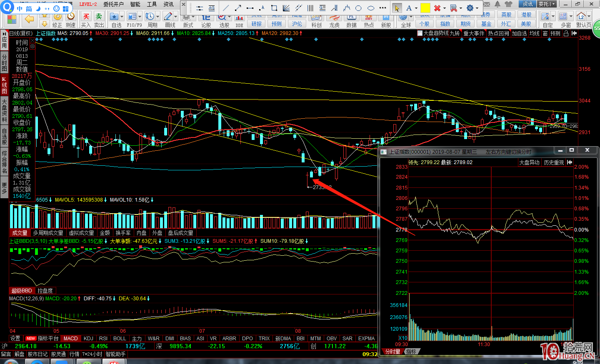Image resolution: width=600 pixels, height=364 pixels.
Task: Select the 画线 drawing pencil icon
Action: tap(168, 17)
